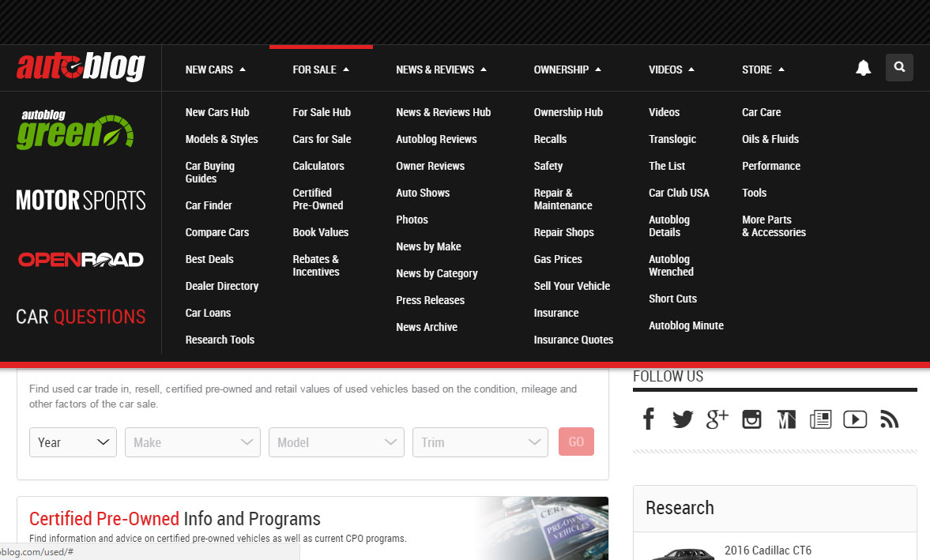Viewport: 930px width, 560px height.
Task: Open the search magnifier button
Action: pos(899,67)
